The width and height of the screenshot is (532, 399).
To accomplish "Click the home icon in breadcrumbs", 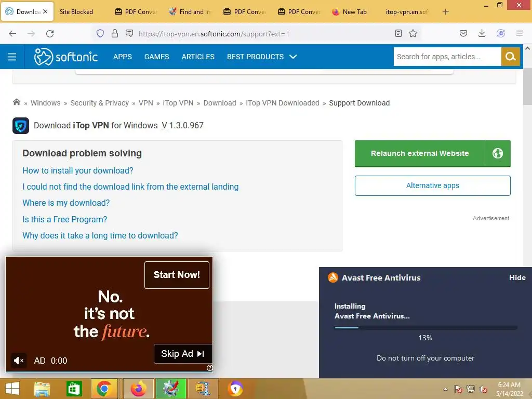I will point(16,102).
